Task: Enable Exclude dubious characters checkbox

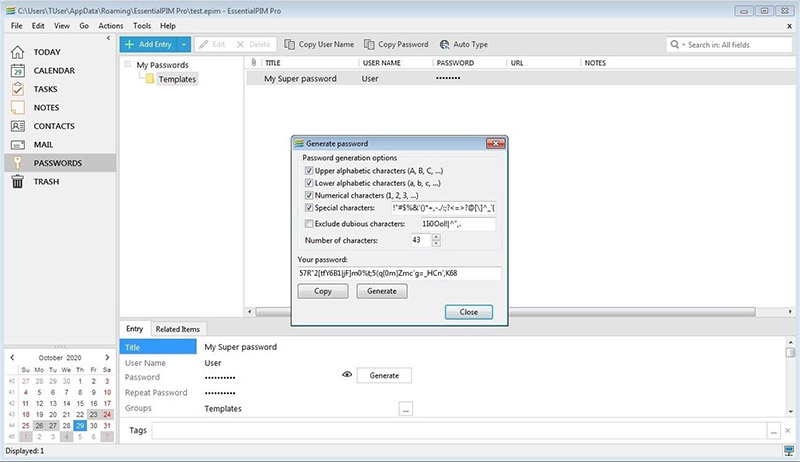Action: tap(309, 223)
